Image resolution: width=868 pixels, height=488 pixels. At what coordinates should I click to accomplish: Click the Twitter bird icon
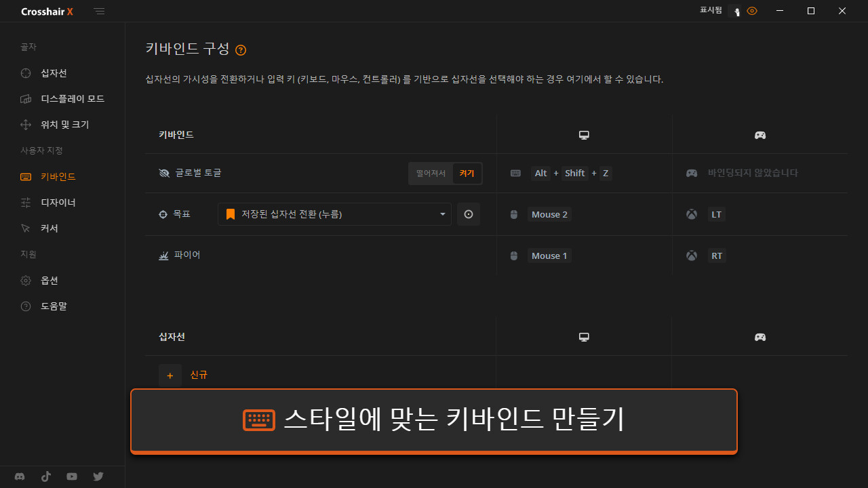point(98,476)
